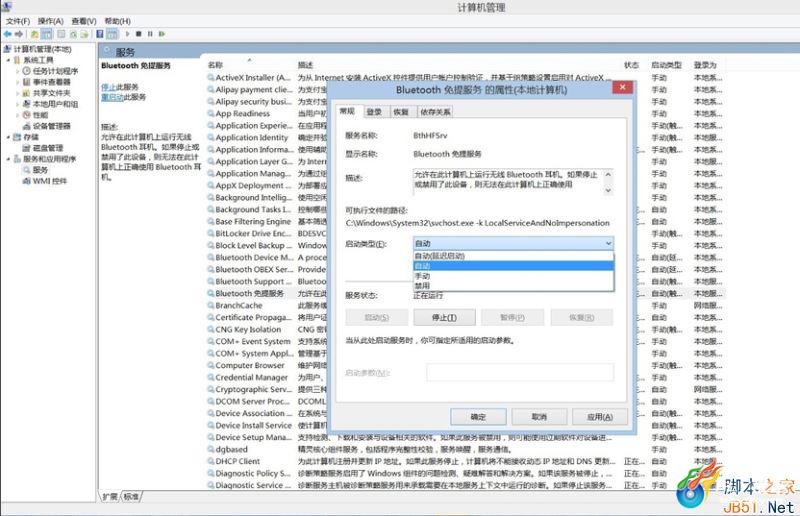Image resolution: width=800 pixels, height=516 pixels.
Task: Switch to the 恢复 tab in properties dialog
Action: [x=401, y=112]
